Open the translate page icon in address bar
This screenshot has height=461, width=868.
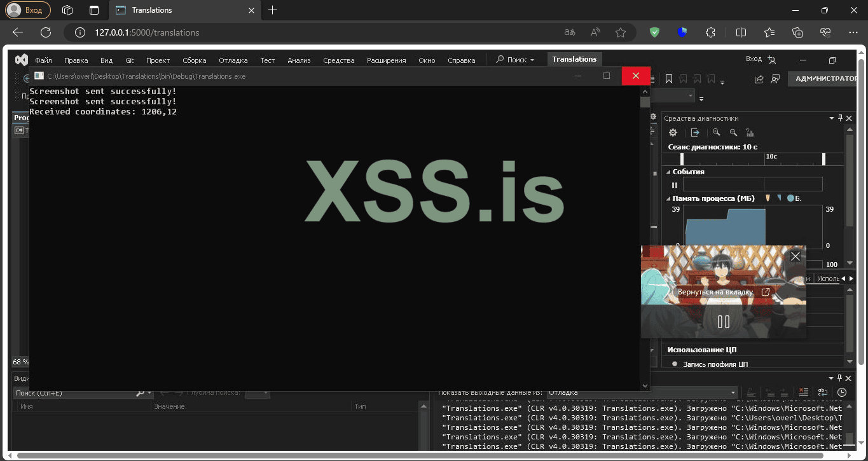tap(570, 32)
